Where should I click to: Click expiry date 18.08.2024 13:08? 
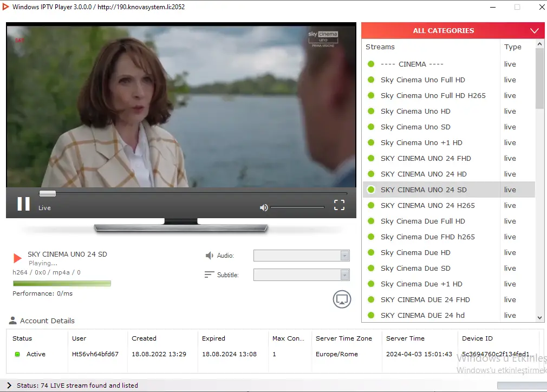click(x=229, y=354)
